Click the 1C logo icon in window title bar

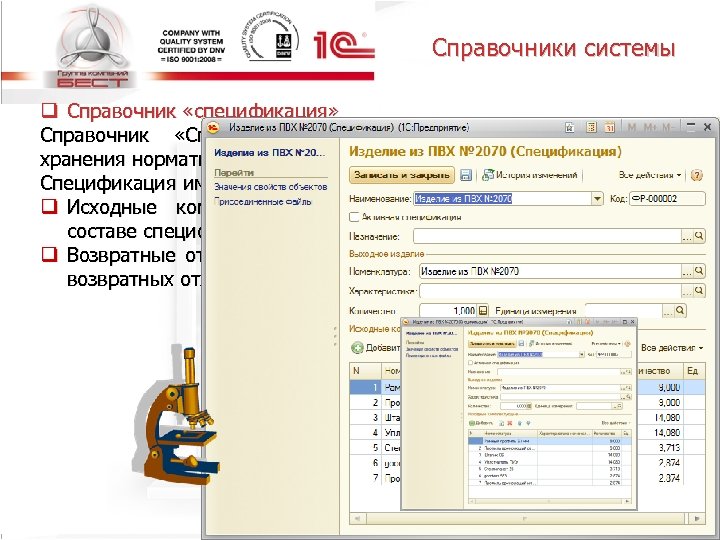pyautogui.click(x=214, y=128)
